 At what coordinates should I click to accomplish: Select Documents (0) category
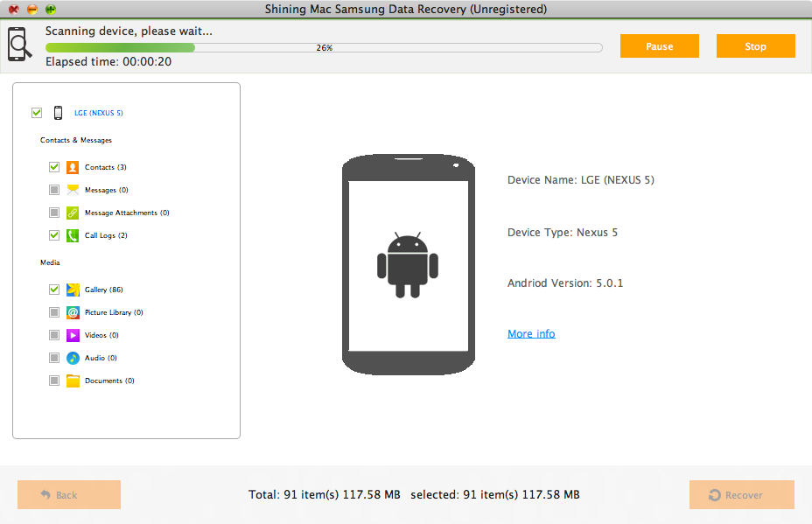coord(109,381)
